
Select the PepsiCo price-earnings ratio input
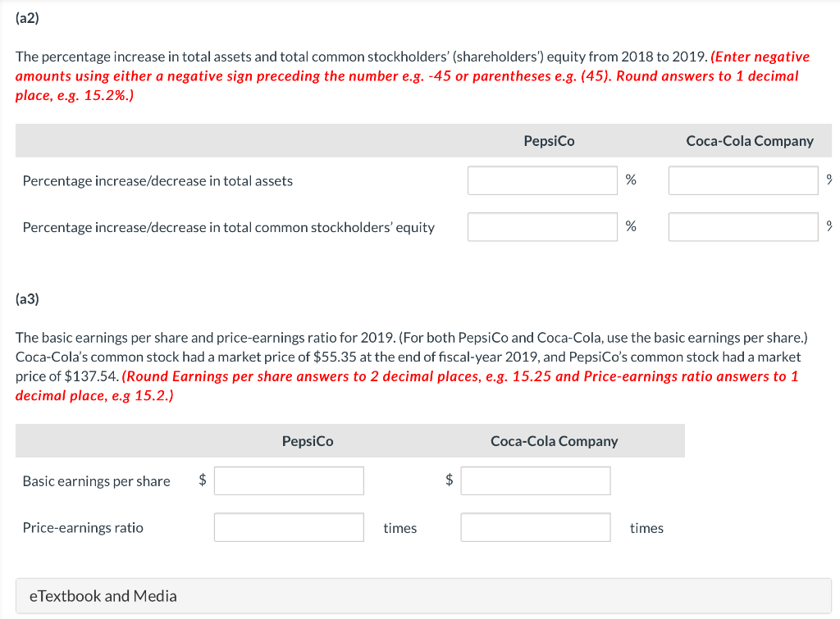click(288, 527)
